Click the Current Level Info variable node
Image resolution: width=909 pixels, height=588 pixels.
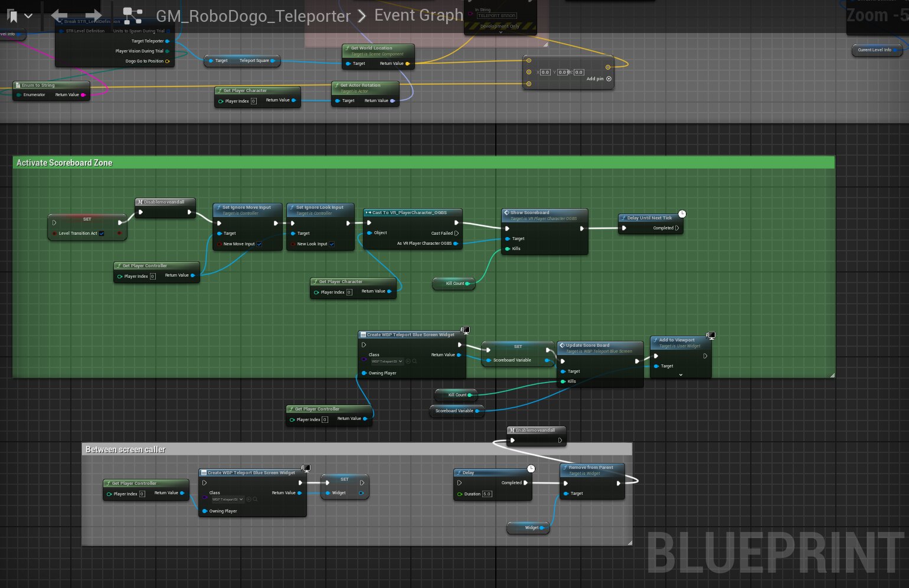click(877, 50)
